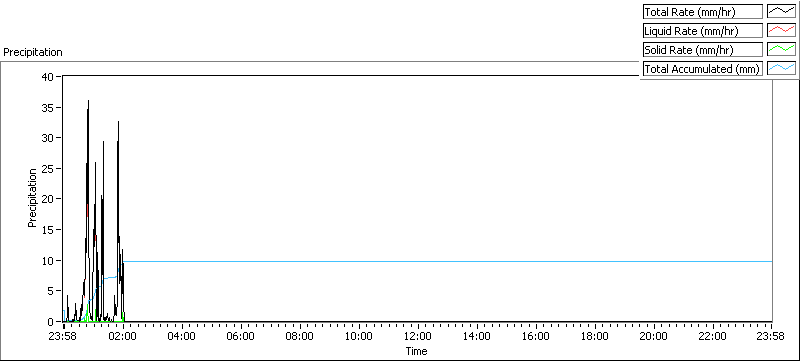Click the Total Rate black line icon
The height and width of the screenshot is (361, 800).
click(782, 11)
